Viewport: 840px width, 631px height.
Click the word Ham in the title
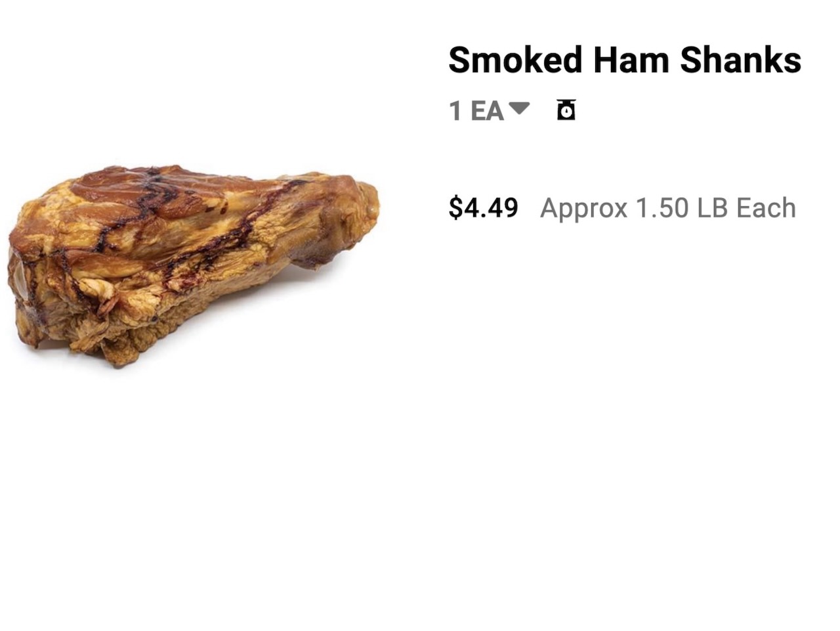(631, 60)
